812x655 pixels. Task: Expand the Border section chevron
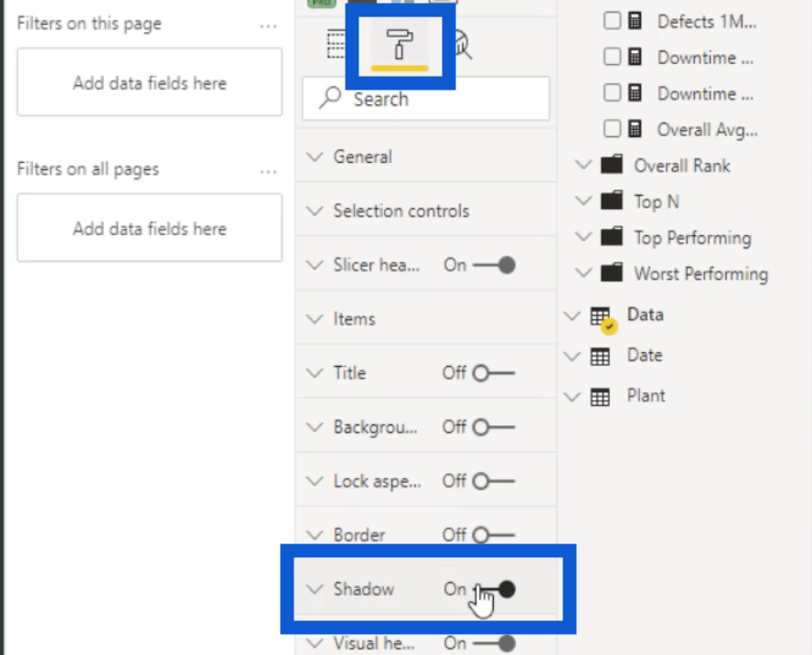[x=315, y=535]
